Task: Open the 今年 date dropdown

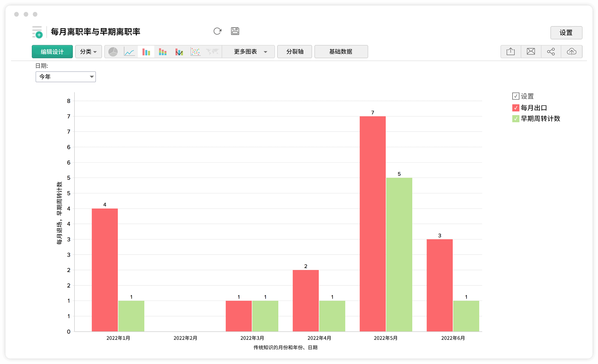Action: [66, 77]
